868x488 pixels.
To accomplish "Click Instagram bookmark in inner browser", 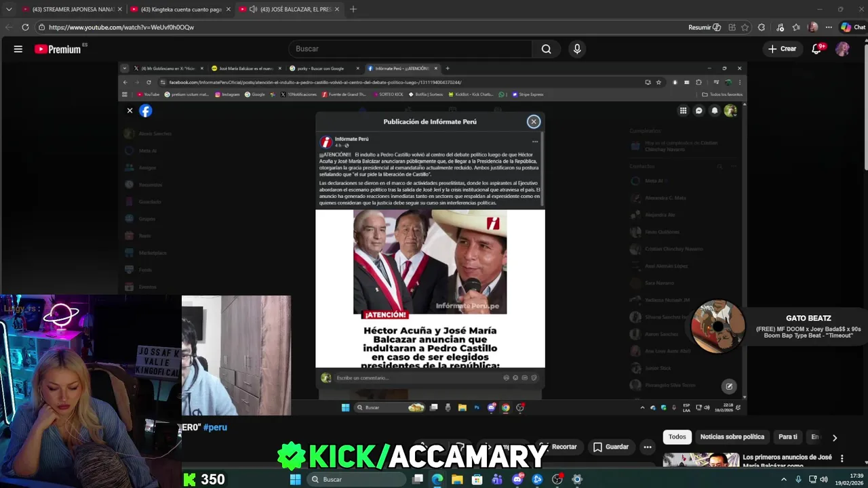I will point(227,94).
